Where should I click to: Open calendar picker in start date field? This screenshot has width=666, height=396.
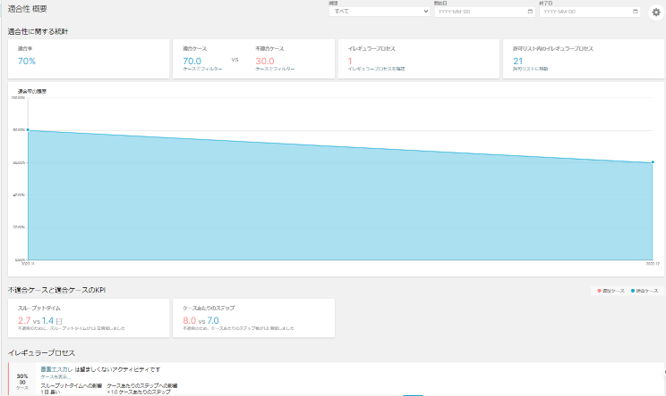click(x=530, y=11)
